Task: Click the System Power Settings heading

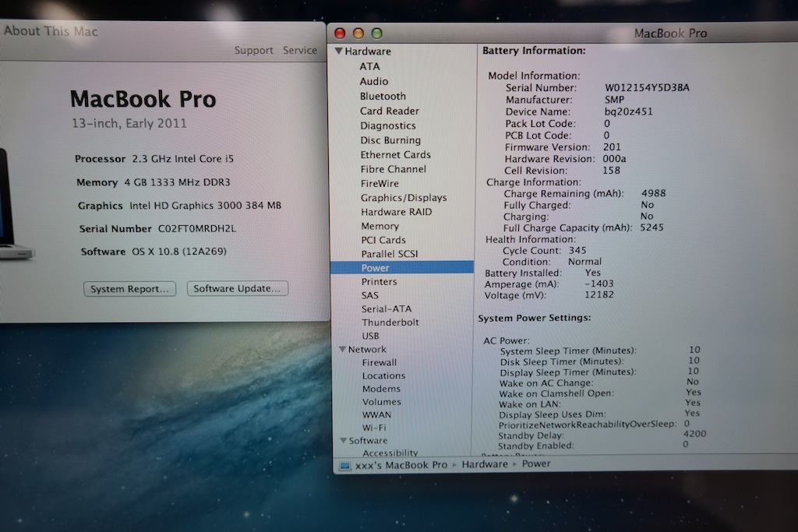Action: click(535, 318)
